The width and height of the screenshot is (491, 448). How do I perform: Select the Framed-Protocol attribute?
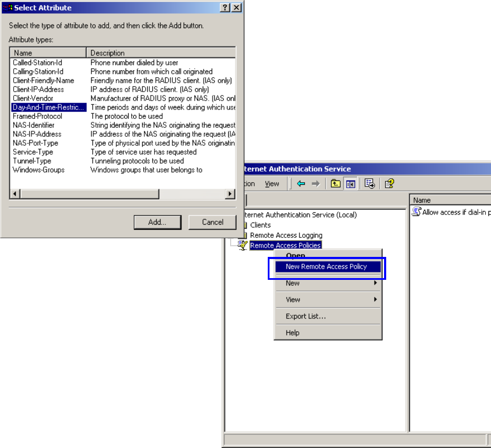coord(37,116)
